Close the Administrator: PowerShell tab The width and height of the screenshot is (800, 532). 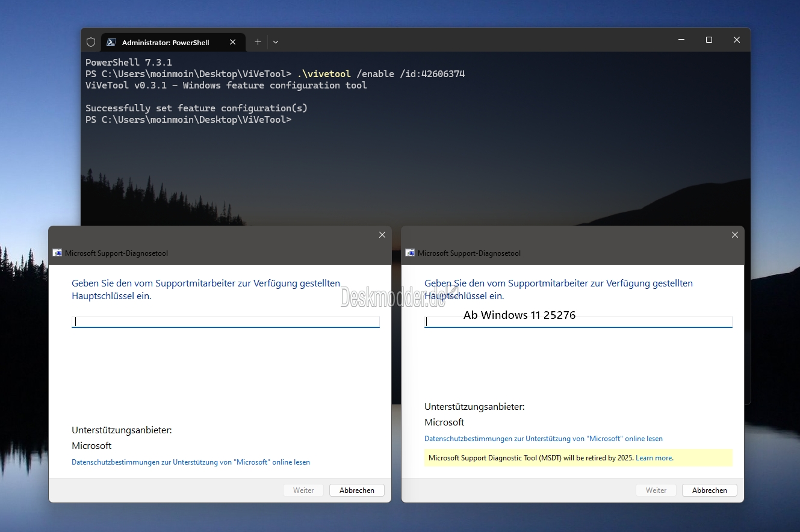233,42
